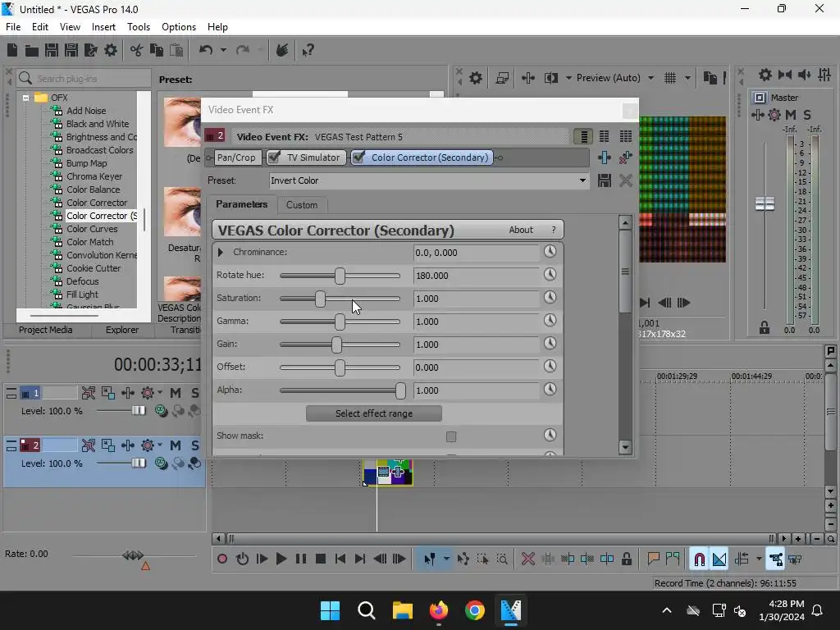The width and height of the screenshot is (840, 630).
Task: Open a project with the folder icon
Action: click(x=32, y=50)
